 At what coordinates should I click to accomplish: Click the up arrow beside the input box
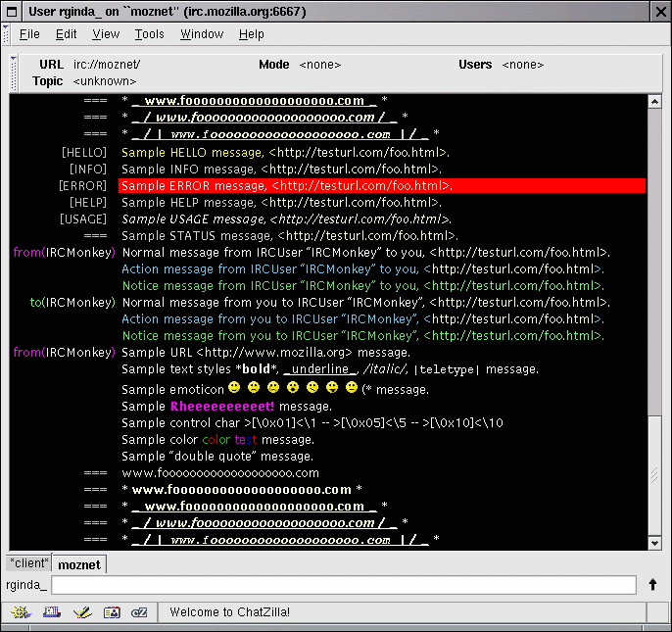click(653, 585)
